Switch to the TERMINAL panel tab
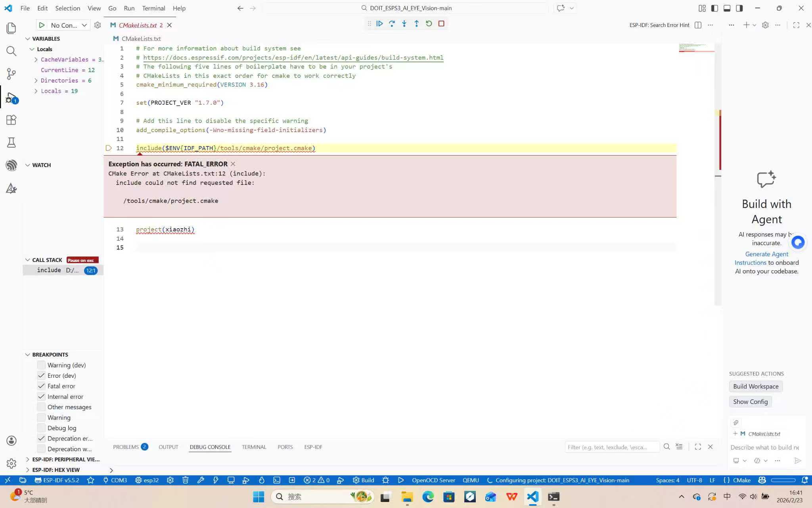Viewport: 812px width, 508px height. (254, 447)
